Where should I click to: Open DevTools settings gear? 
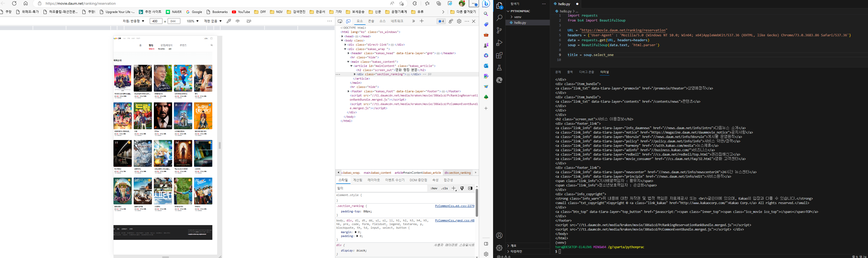tap(459, 21)
